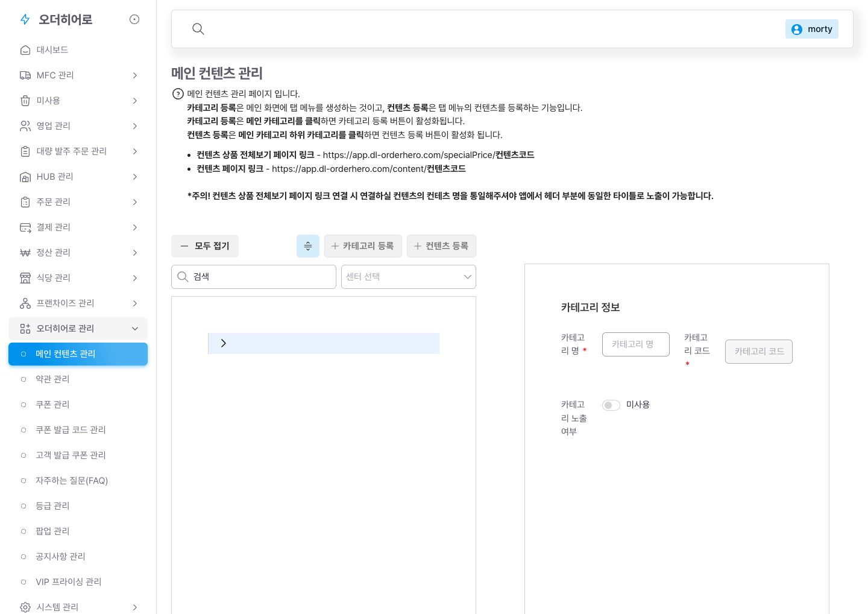
Task: Click the HUB 관리 warehouse icon
Action: click(x=25, y=177)
